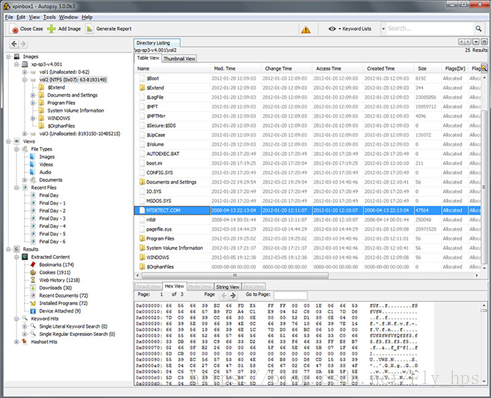Select the vol3 Unallocated tree item
This screenshot has height=398, width=491.
[x=80, y=134]
